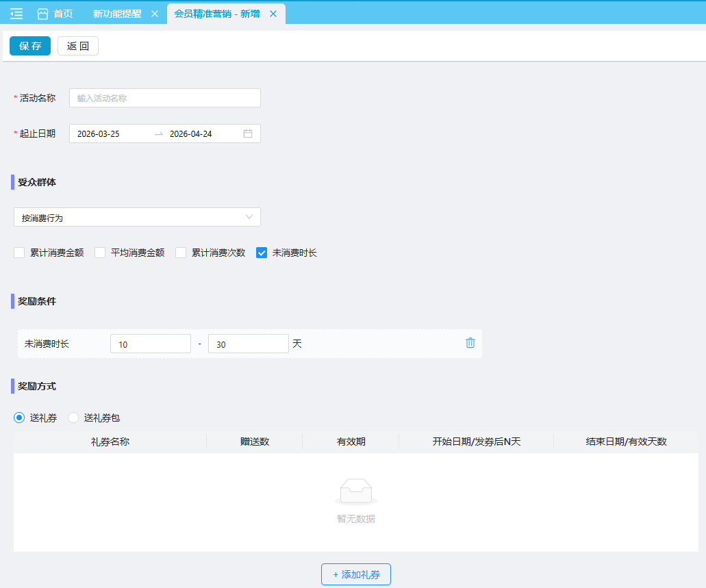Switch to the 首页 tab

click(63, 14)
